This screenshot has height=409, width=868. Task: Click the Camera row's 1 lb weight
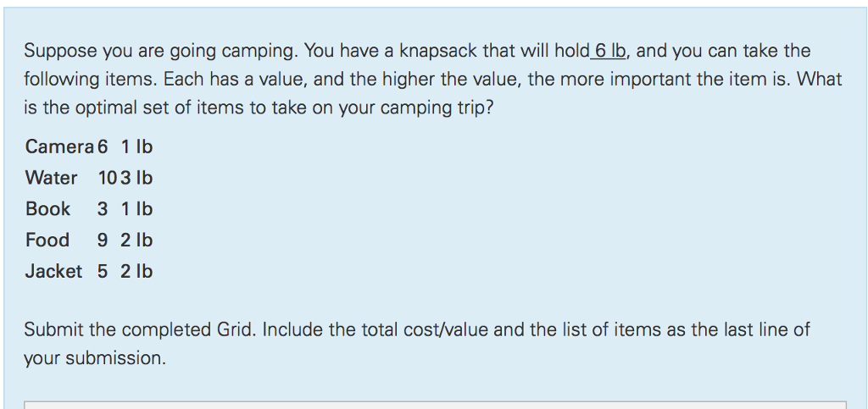(136, 146)
